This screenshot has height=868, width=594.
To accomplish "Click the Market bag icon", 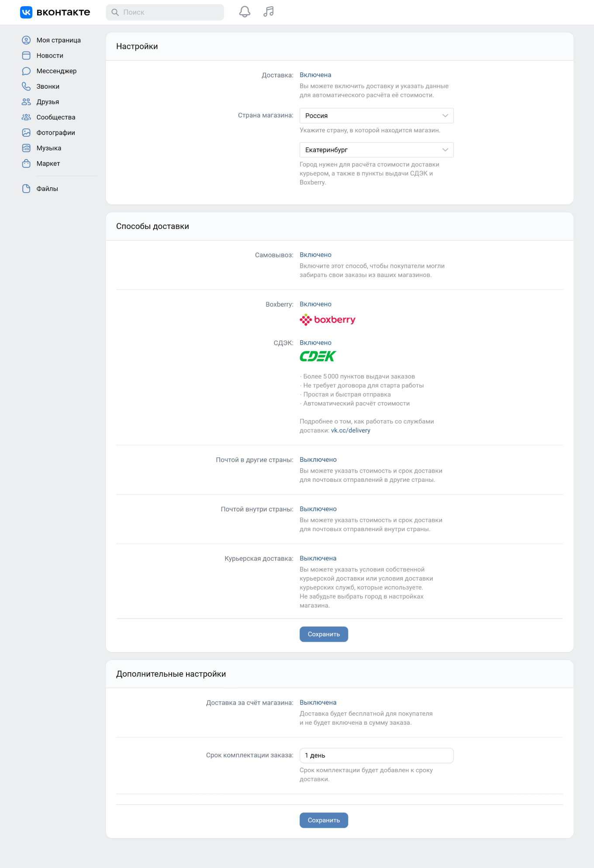I will coord(26,163).
